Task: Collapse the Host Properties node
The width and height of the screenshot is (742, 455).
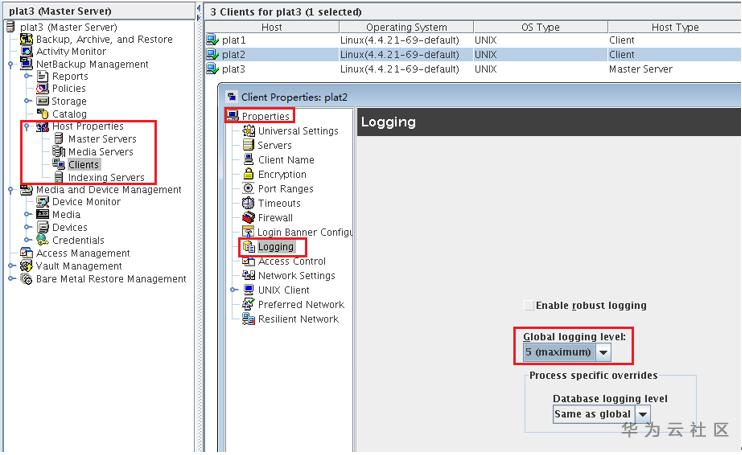Action: pos(27,126)
